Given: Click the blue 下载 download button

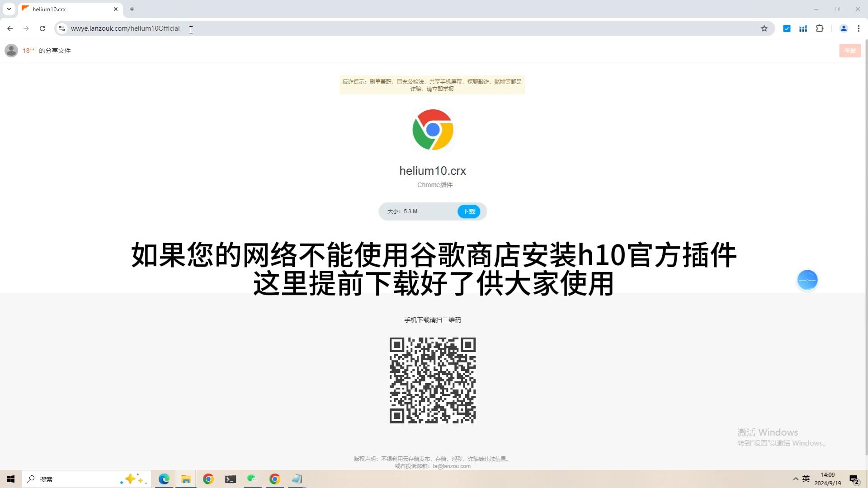Looking at the screenshot, I should [x=469, y=211].
